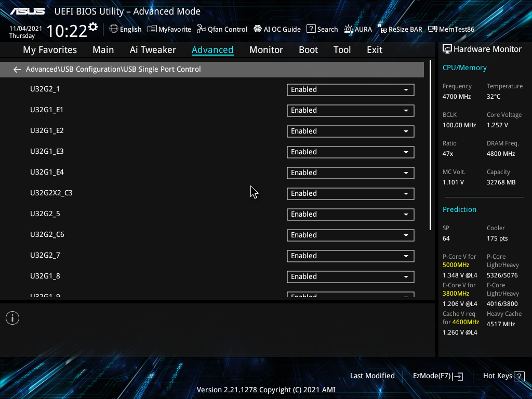532x399 pixels.
Task: Select the U32G1_E3 port label
Action: point(47,151)
